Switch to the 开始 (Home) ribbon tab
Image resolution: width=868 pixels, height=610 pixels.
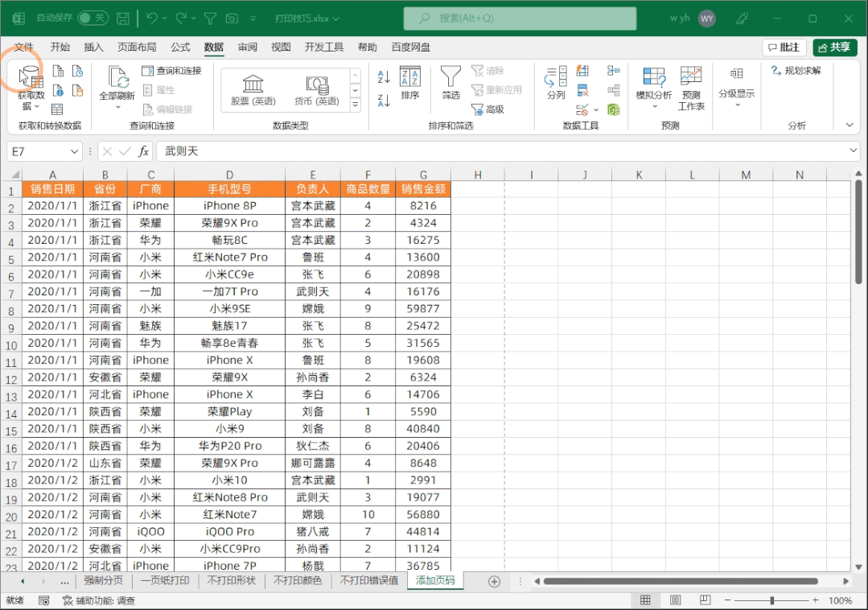pyautogui.click(x=60, y=47)
